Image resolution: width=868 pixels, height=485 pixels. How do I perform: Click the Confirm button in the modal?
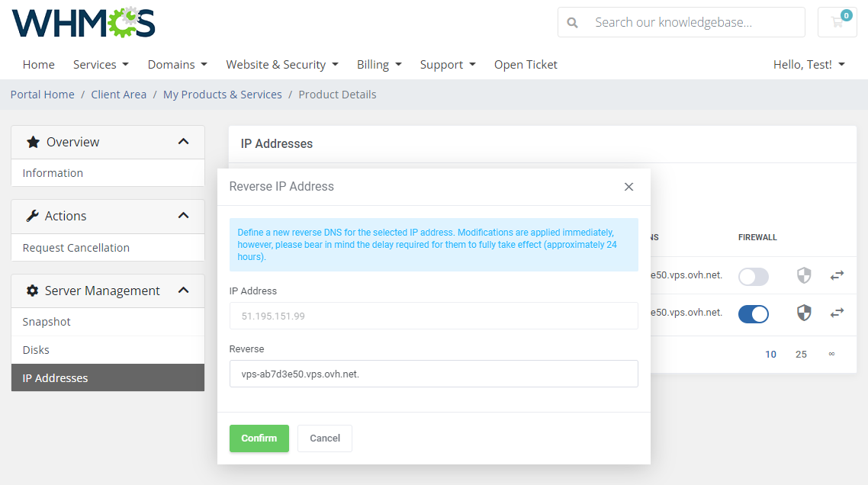(259, 438)
